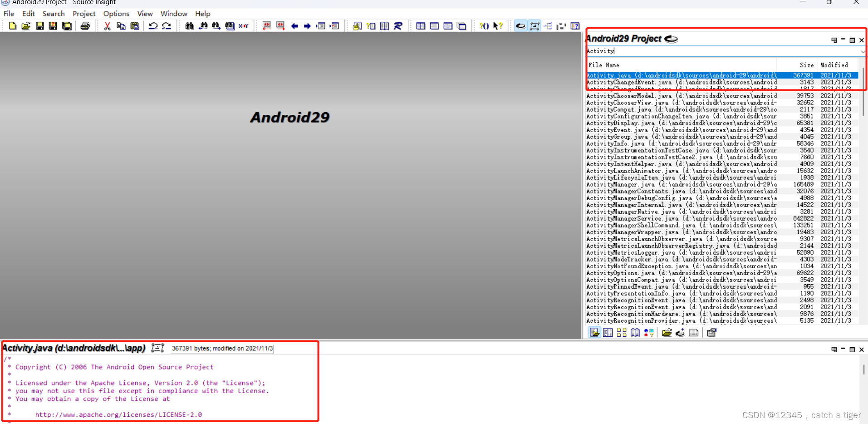Image resolution: width=868 pixels, height=424 pixels.
Task: Open the Edit menu
Action: [x=29, y=14]
